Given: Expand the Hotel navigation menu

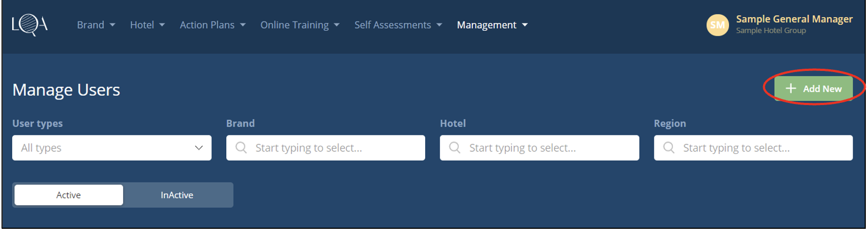Looking at the screenshot, I should pos(147,25).
